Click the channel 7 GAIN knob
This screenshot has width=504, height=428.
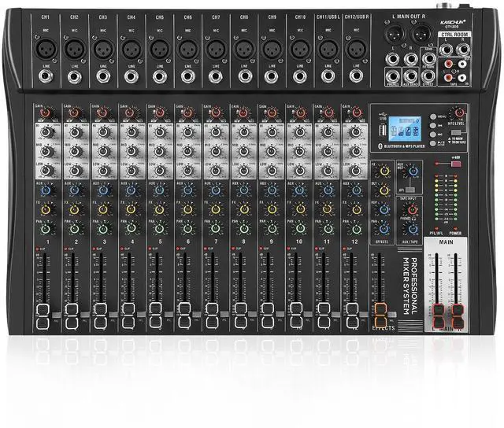point(216,113)
